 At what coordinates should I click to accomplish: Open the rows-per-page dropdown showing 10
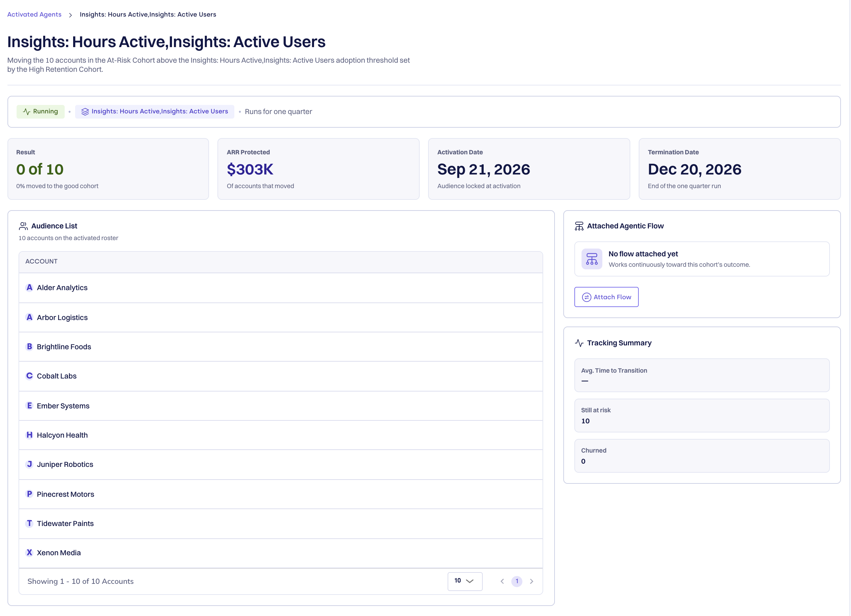tap(465, 581)
